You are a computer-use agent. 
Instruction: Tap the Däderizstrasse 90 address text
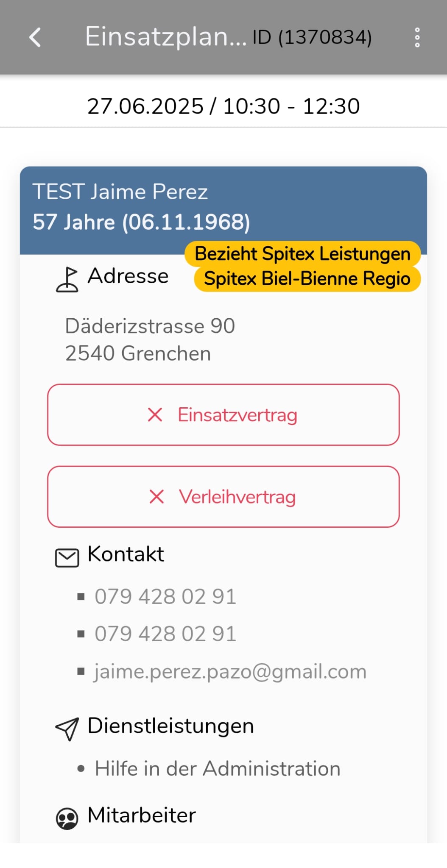[150, 326]
